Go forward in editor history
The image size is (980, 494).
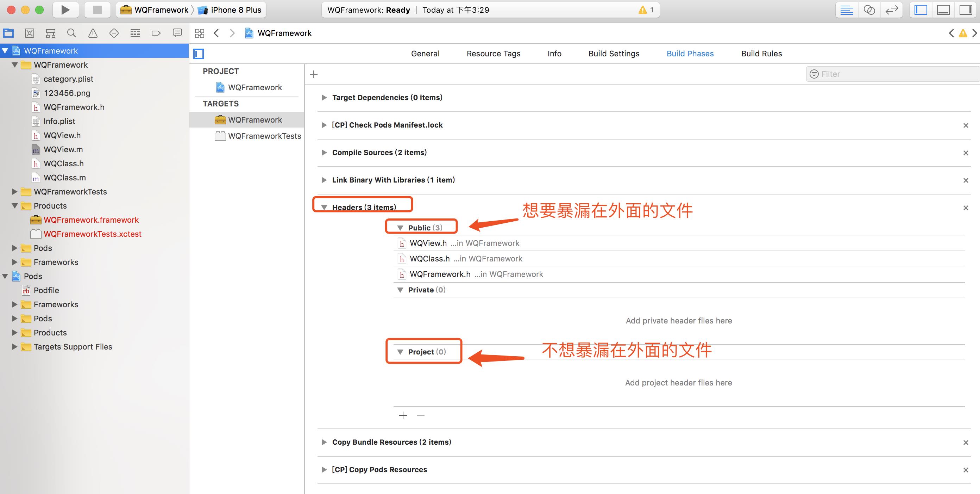coord(232,33)
